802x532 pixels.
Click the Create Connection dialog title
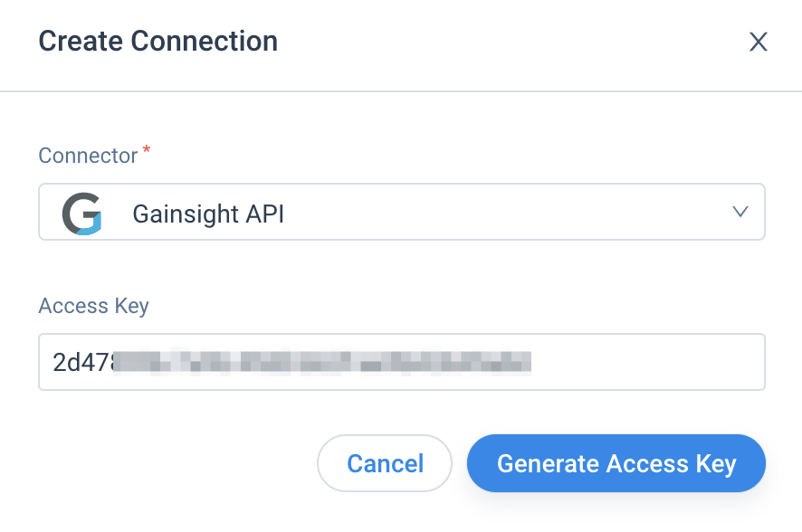click(x=158, y=41)
